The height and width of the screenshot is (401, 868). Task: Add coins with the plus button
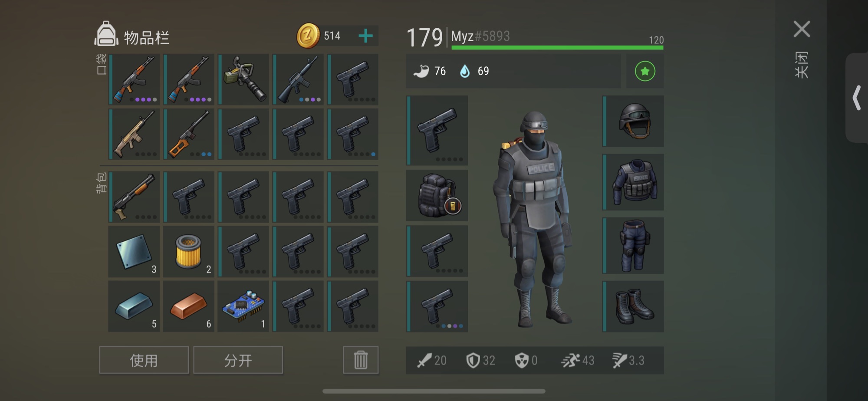coord(366,36)
